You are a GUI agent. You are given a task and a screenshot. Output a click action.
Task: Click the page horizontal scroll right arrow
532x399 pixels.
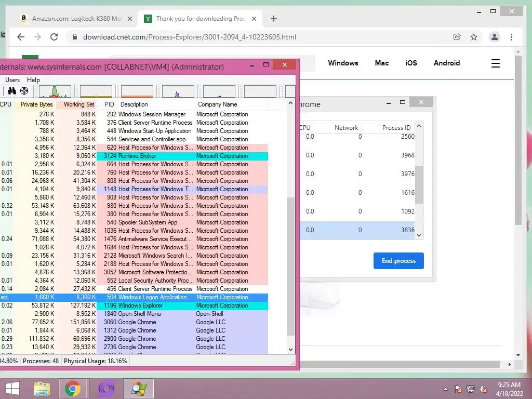pyautogui.click(x=509, y=364)
